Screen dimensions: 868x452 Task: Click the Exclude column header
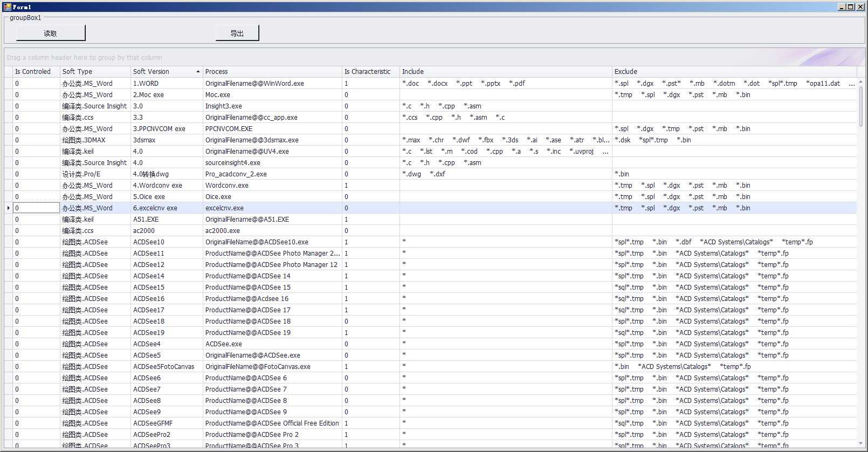[734, 71]
